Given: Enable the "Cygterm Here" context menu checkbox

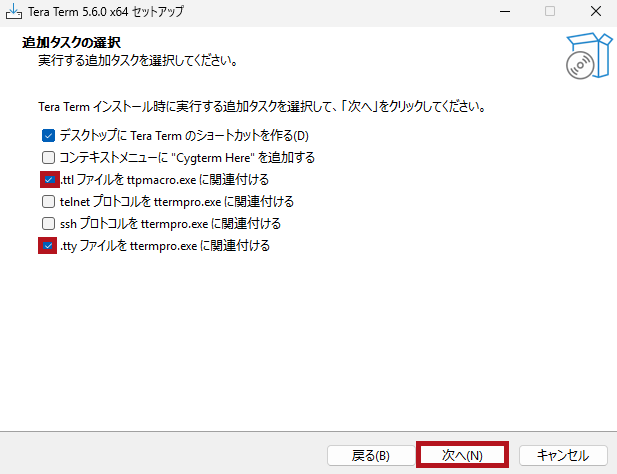Looking at the screenshot, I should pos(48,157).
